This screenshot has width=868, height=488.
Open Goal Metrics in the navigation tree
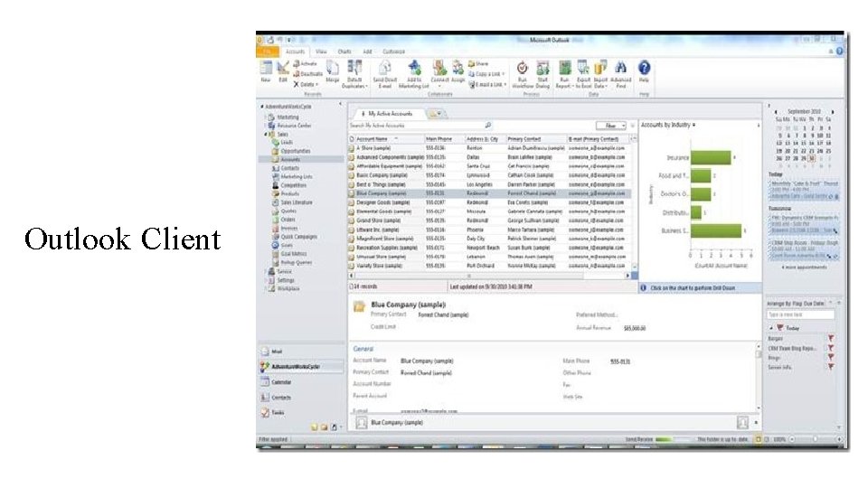coord(289,254)
